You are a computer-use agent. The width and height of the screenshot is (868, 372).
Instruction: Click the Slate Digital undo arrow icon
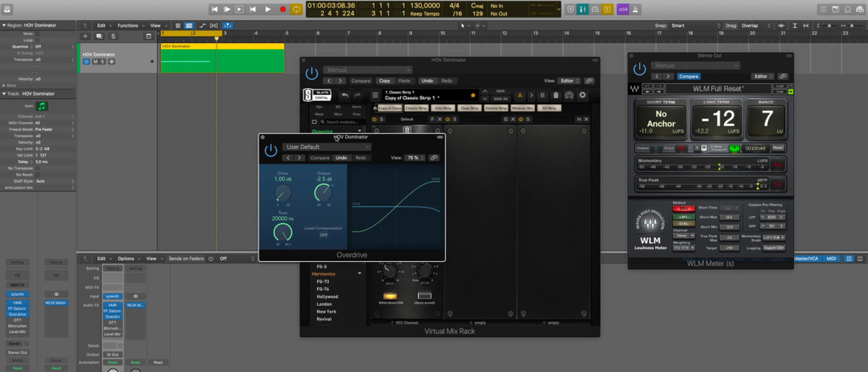pyautogui.click(x=344, y=95)
